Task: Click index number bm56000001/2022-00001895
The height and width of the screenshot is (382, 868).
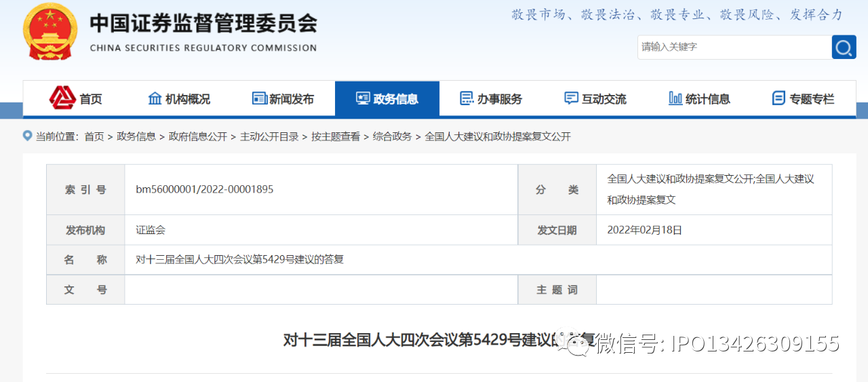Action: [205, 189]
